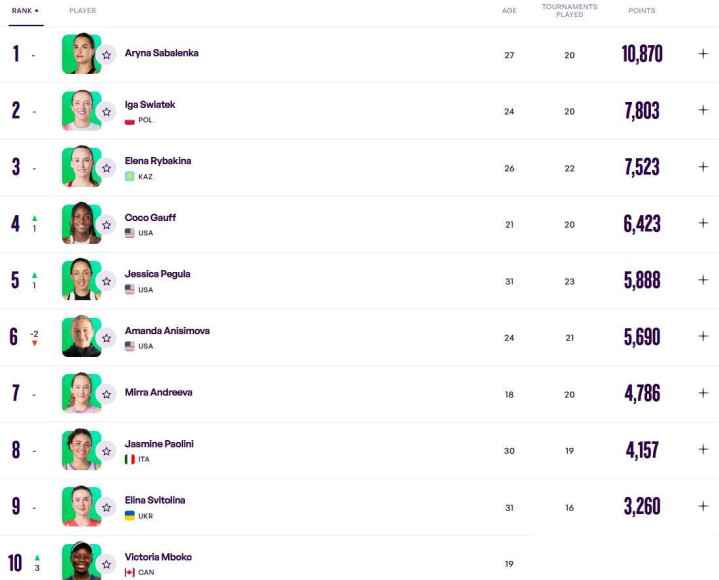This screenshot has height=580, width=719.
Task: Star Coco Gauff as favorite
Action: [106, 224]
